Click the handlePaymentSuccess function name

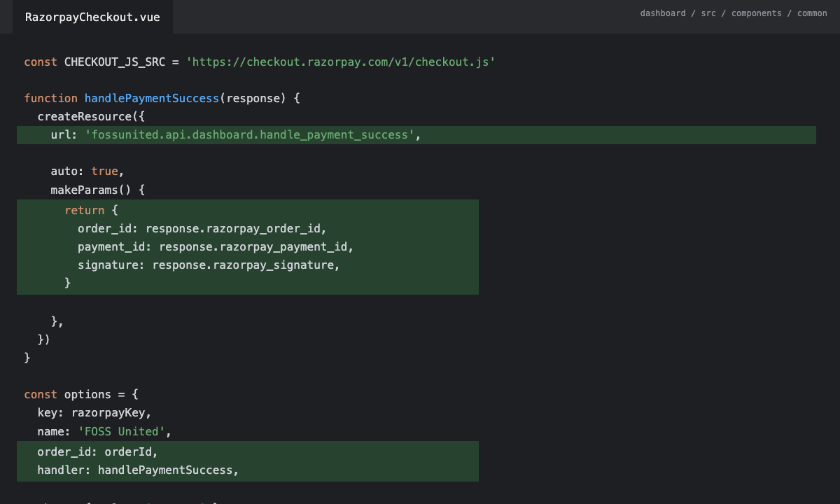click(x=152, y=99)
